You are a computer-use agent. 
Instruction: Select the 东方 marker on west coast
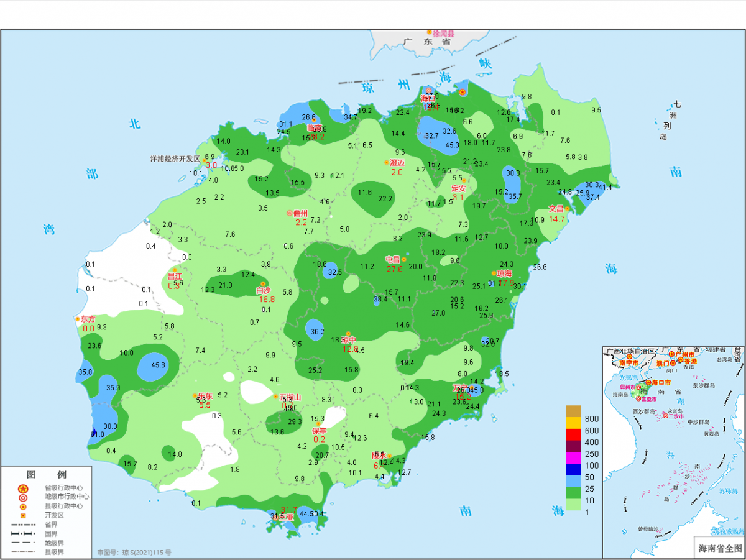78,319
